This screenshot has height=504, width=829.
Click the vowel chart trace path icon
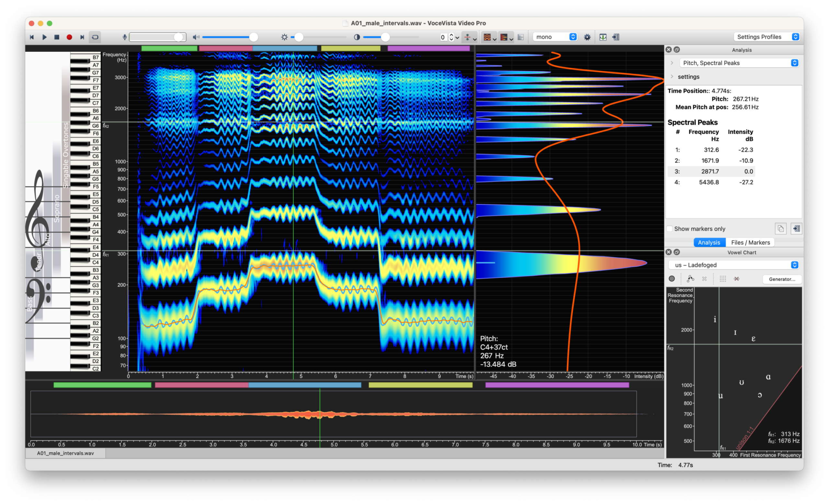[690, 279]
